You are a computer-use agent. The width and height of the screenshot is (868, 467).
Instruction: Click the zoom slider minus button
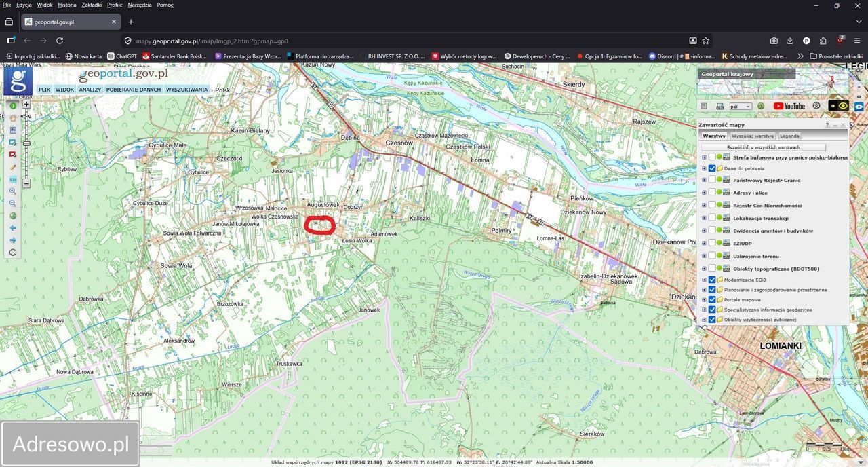26,184
